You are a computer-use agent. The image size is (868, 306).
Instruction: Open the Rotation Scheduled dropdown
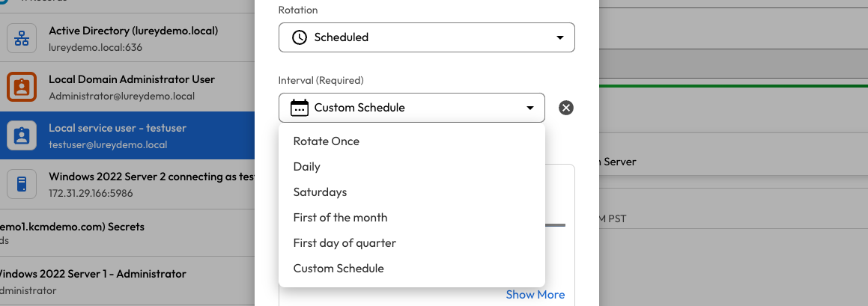pos(426,37)
